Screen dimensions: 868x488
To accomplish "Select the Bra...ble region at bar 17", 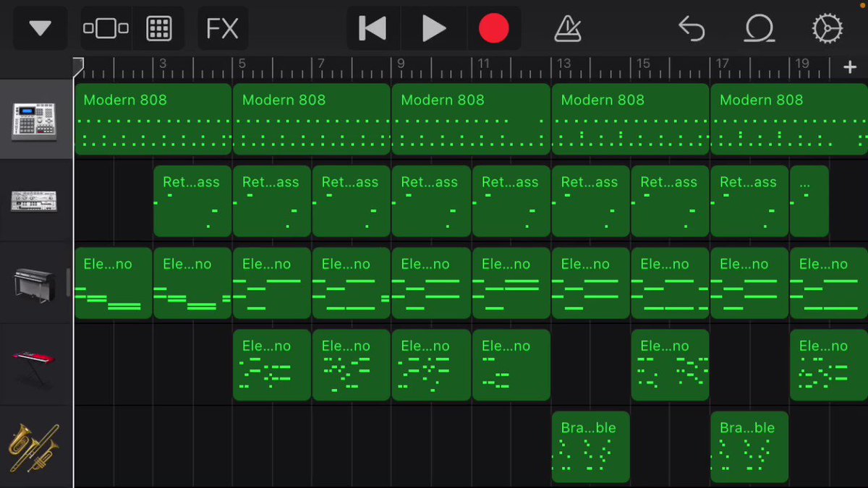I will pyautogui.click(x=749, y=447).
